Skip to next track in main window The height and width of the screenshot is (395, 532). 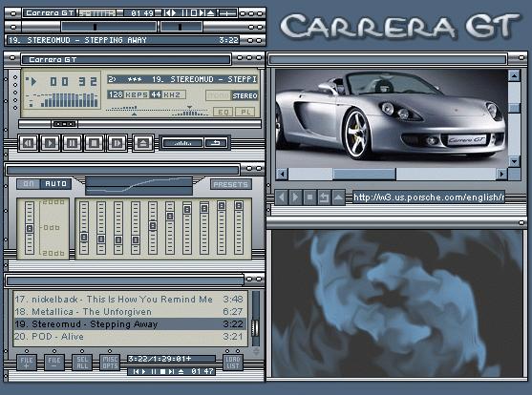pyautogui.click(x=117, y=143)
